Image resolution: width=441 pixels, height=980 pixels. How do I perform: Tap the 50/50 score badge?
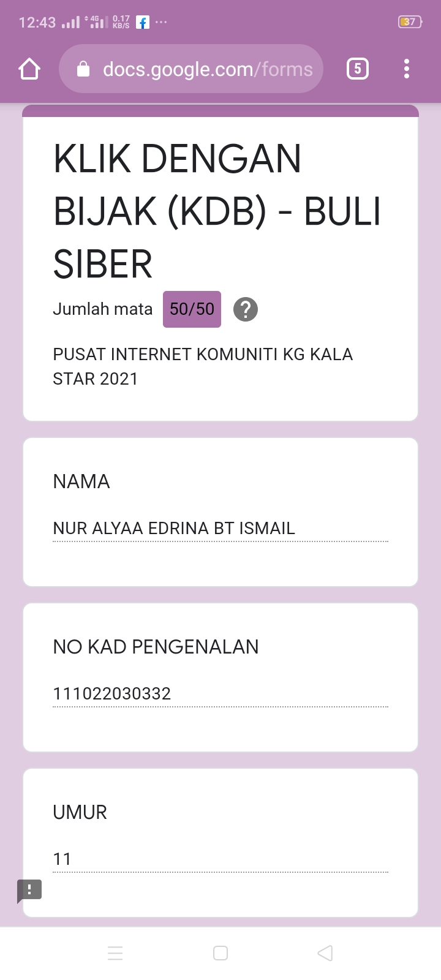[x=192, y=309]
